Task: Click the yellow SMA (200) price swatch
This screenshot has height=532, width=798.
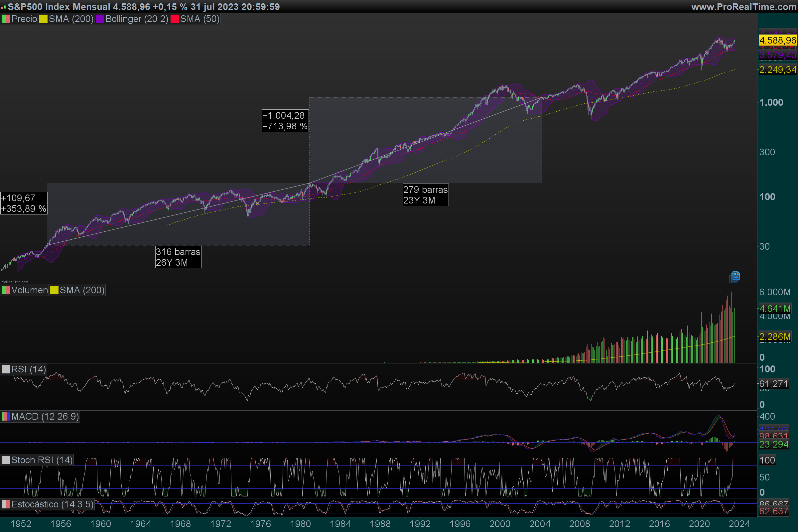Action: (x=43, y=19)
